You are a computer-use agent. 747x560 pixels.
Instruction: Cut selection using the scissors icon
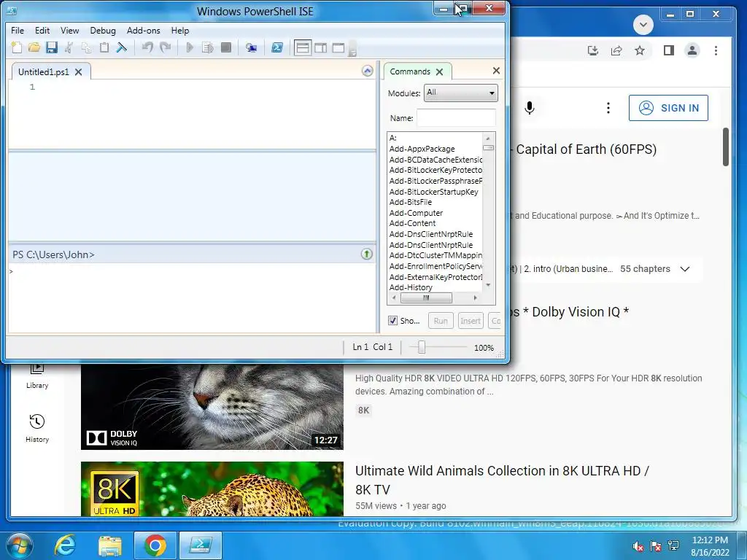point(69,47)
